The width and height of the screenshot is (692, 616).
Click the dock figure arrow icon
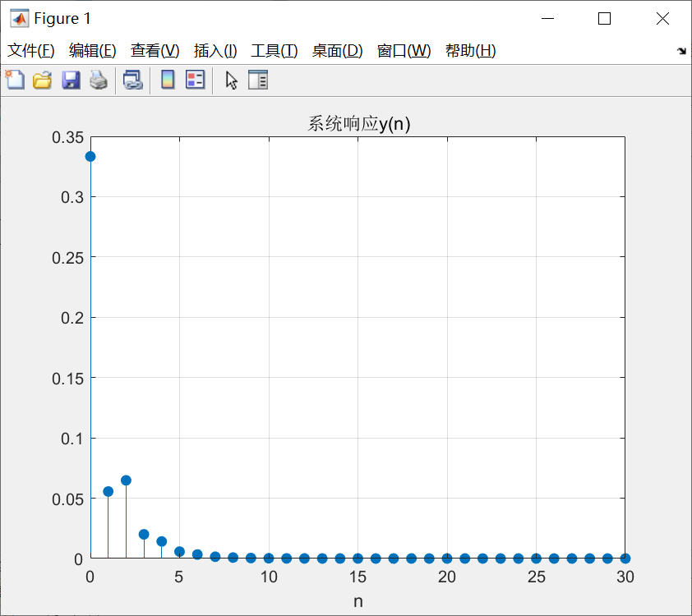(x=681, y=51)
